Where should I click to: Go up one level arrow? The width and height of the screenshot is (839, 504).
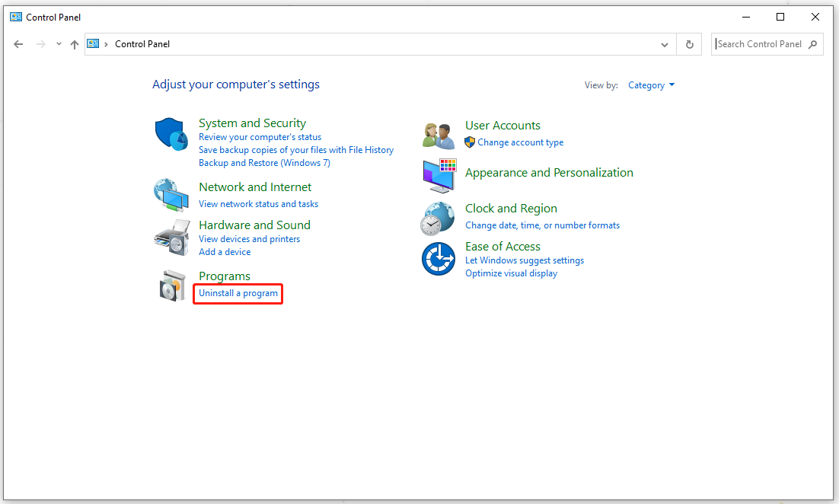pos(75,44)
